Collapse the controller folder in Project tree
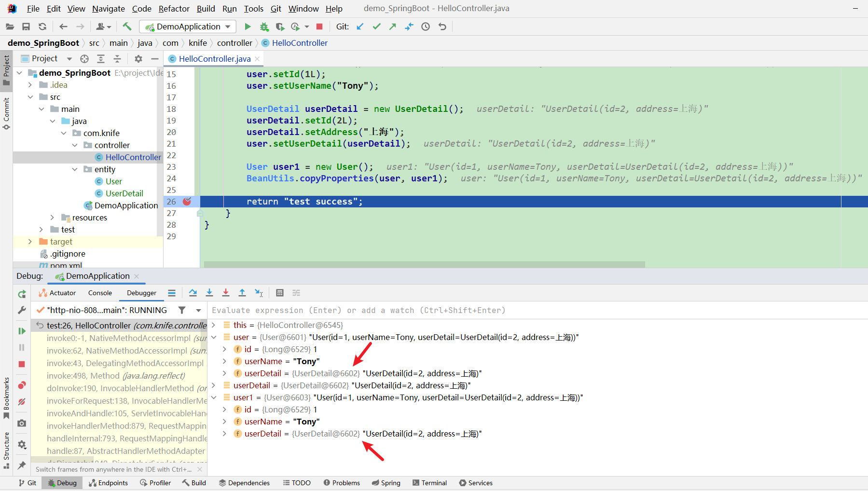868x491 pixels. click(x=75, y=145)
